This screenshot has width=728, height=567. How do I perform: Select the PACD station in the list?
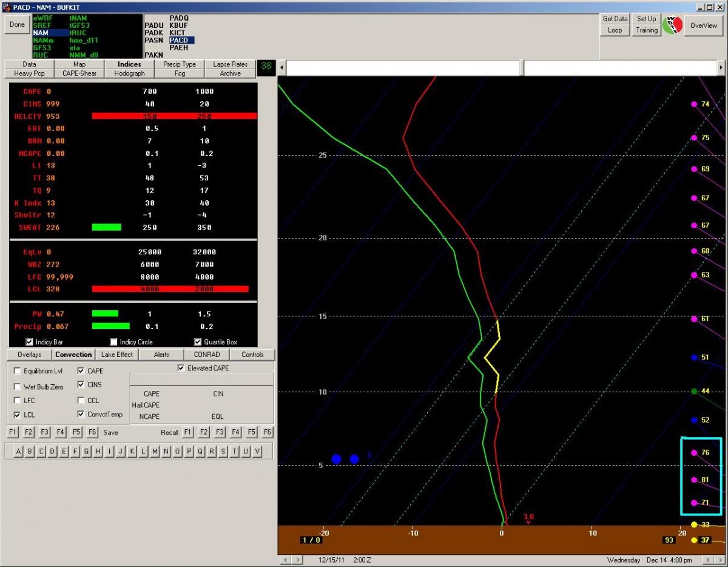(181, 40)
